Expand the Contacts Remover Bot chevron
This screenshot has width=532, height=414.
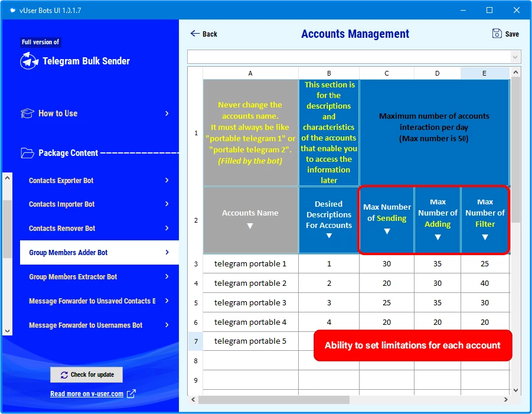click(x=167, y=228)
